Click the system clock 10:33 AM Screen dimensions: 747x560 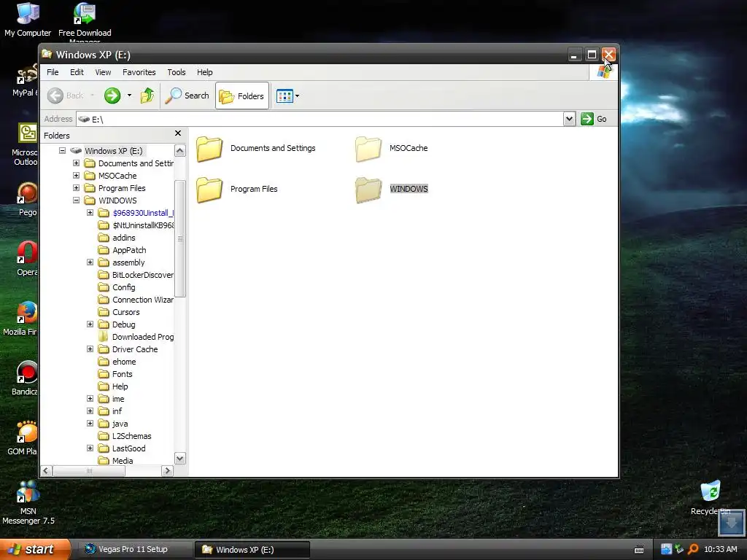[x=720, y=549]
